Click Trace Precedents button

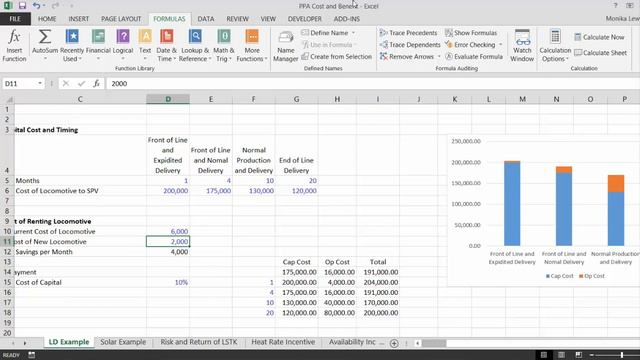tap(408, 33)
